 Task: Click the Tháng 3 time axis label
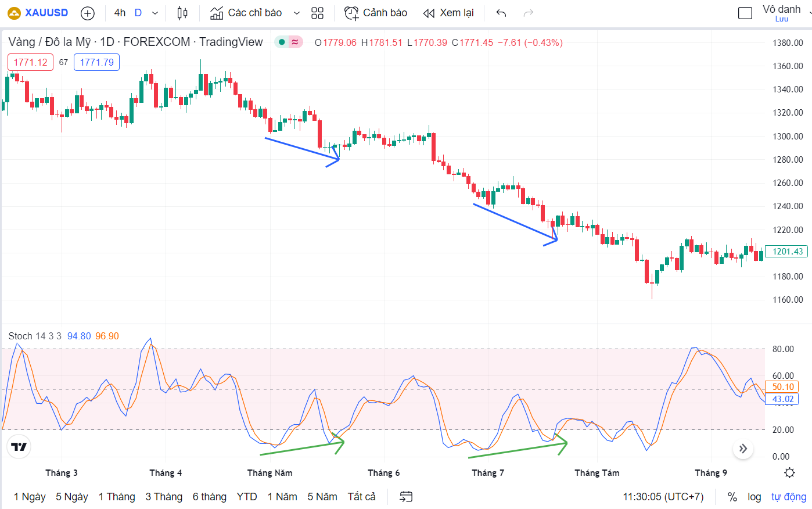62,472
